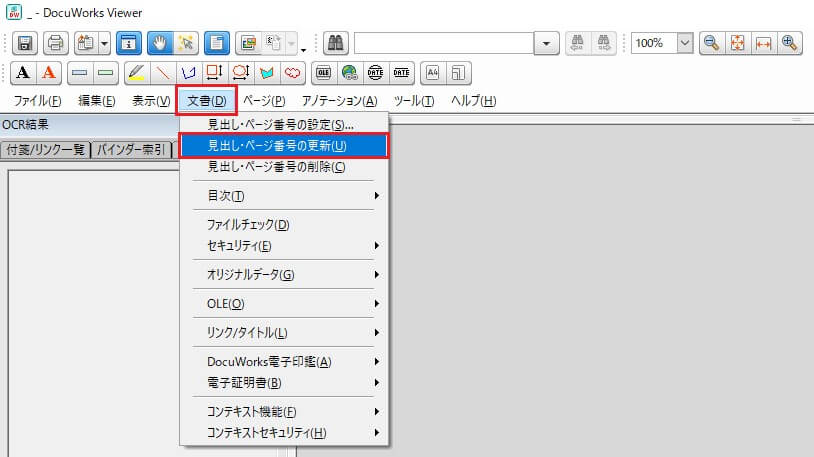The height and width of the screenshot is (457, 814).
Task: Click the A4 page size icon
Action: [x=432, y=73]
